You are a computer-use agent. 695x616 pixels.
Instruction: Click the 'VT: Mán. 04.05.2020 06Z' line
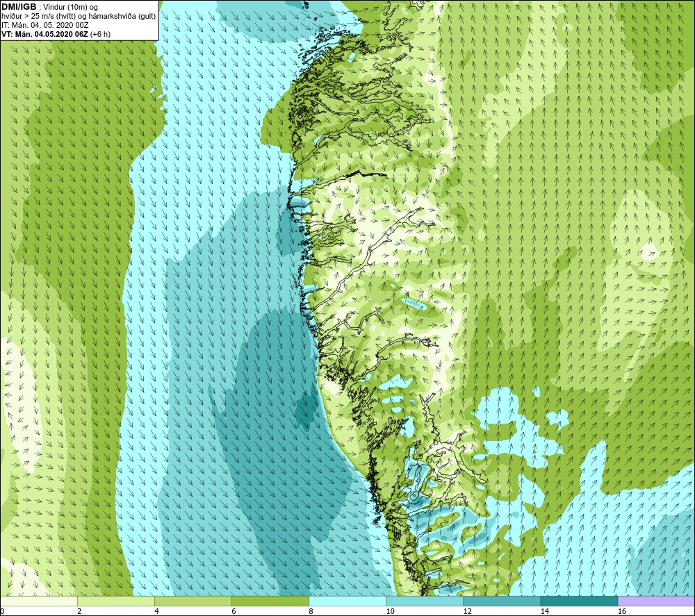(44, 34)
